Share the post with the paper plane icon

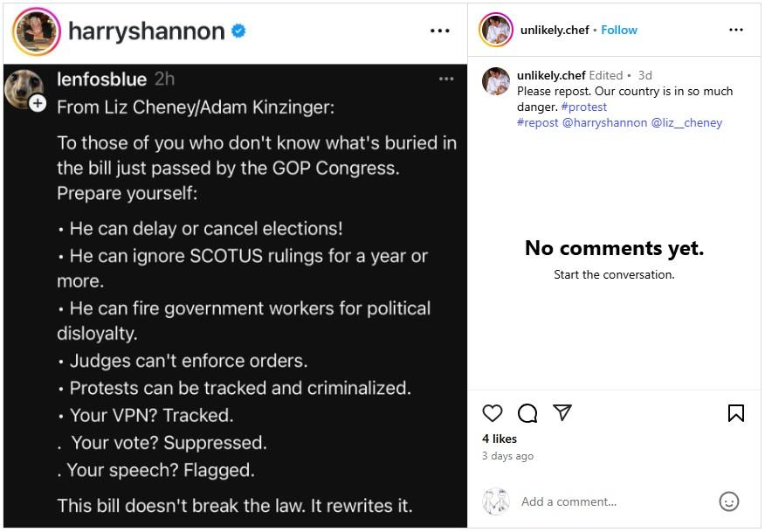[562, 413]
